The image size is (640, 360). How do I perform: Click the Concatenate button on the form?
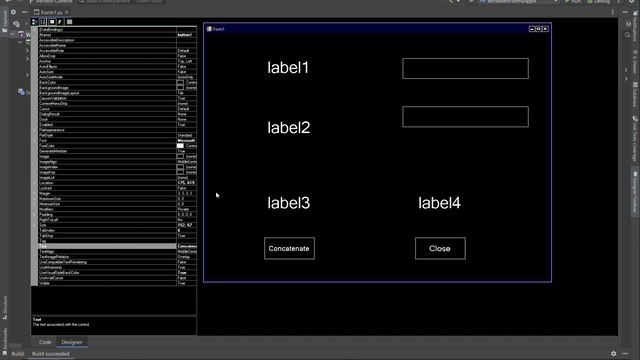[289, 248]
